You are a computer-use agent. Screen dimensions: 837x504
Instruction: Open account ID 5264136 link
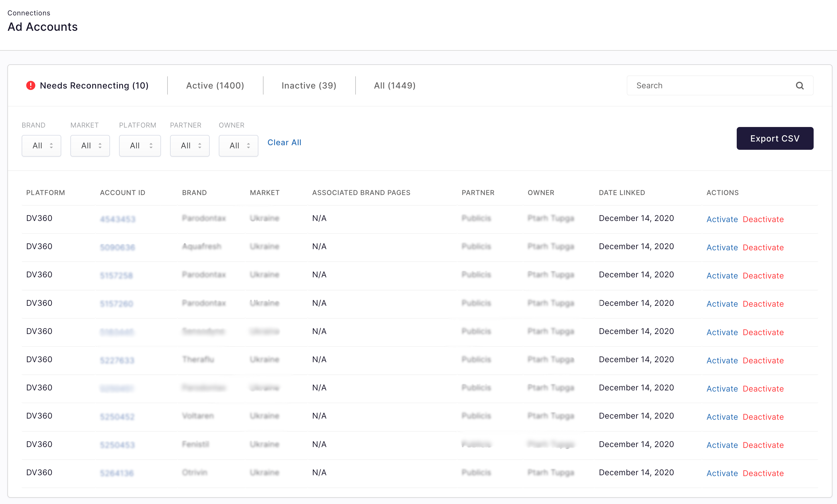pos(117,474)
